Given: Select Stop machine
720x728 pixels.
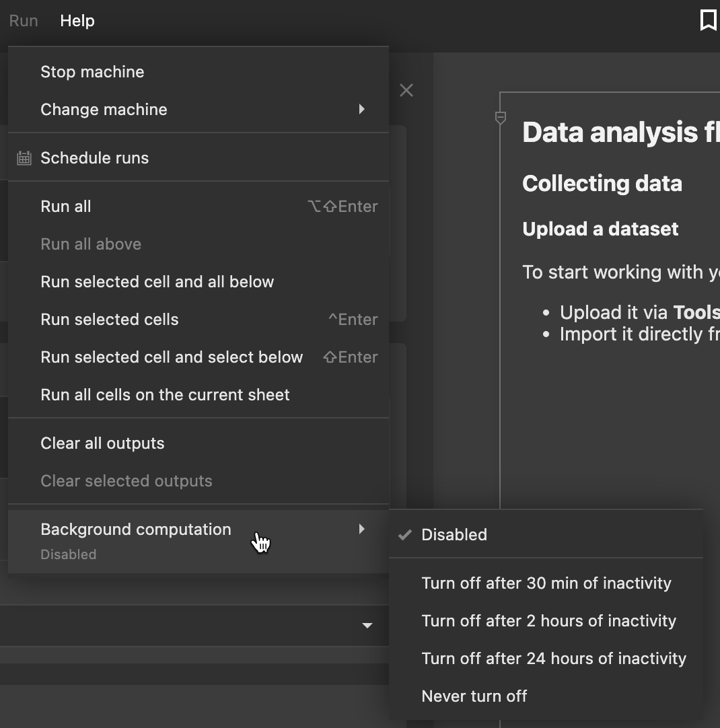Looking at the screenshot, I should 92,71.
